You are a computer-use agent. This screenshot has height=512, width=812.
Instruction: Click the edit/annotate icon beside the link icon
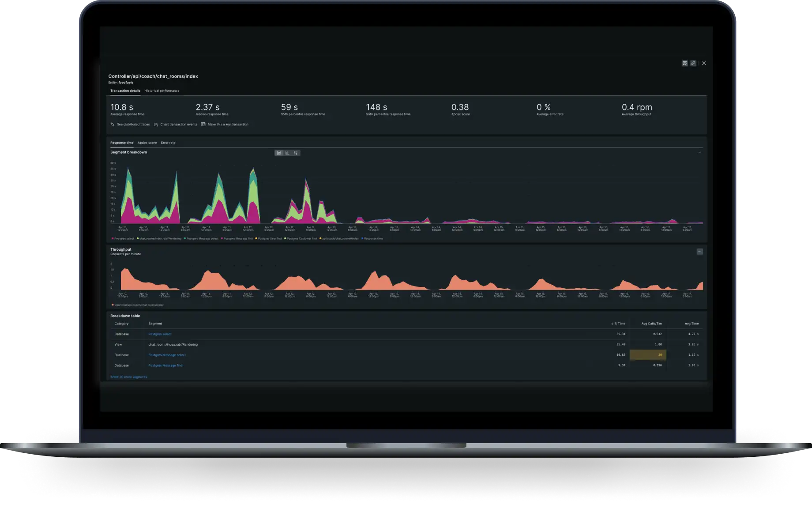[684, 64]
